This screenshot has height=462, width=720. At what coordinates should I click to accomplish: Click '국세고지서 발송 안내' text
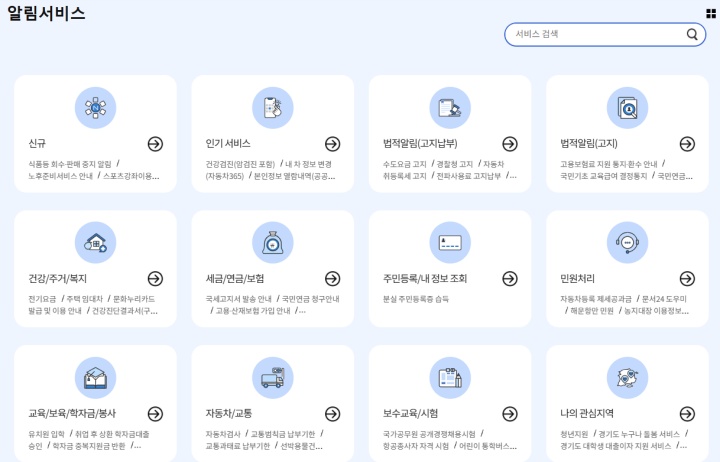click(238, 299)
